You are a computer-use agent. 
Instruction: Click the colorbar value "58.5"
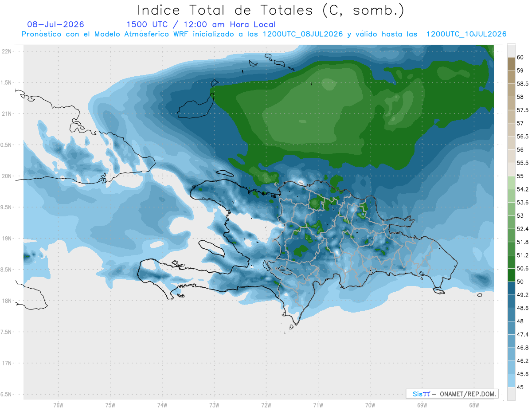point(523,84)
